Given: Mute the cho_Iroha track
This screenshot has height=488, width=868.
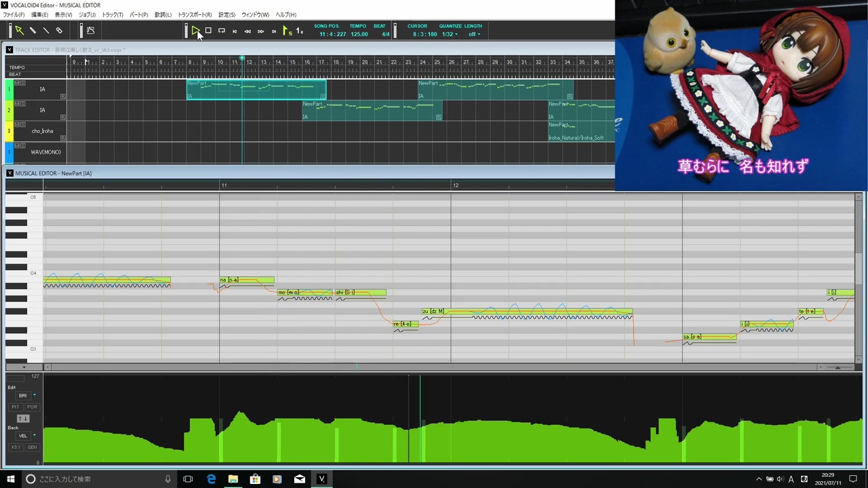Looking at the screenshot, I should [x=16, y=124].
